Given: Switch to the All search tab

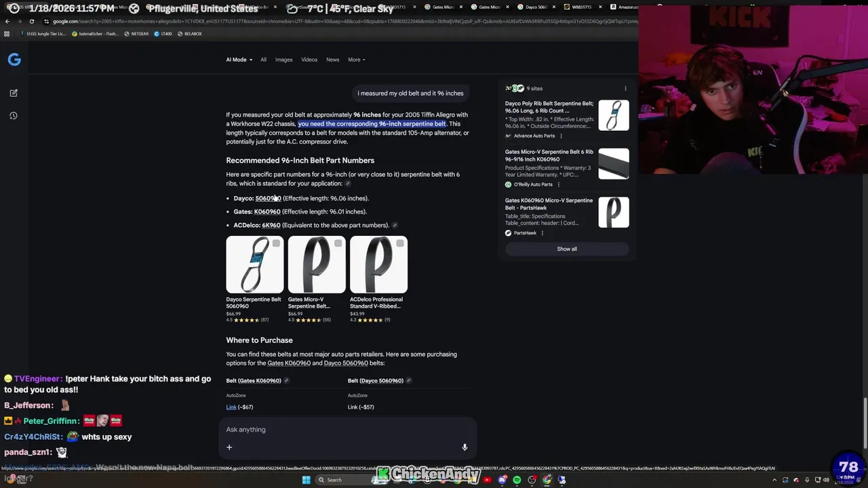Looking at the screenshot, I should point(263,60).
